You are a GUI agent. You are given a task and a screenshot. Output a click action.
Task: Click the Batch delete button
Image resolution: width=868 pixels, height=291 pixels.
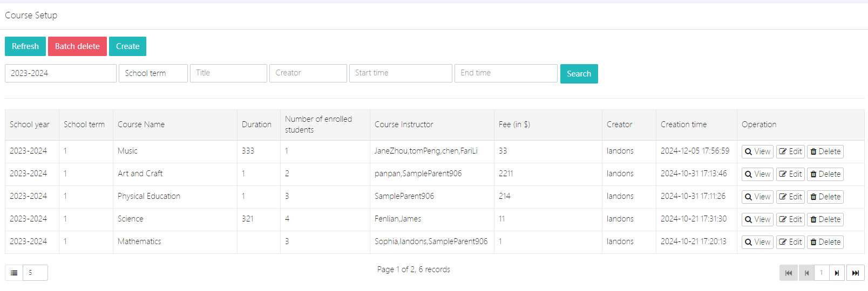click(77, 46)
